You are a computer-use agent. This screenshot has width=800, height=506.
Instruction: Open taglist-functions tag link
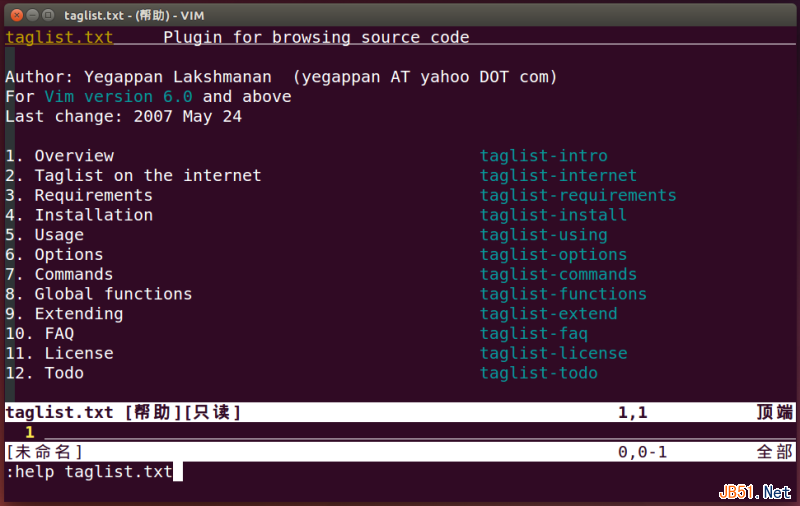pyautogui.click(x=563, y=294)
